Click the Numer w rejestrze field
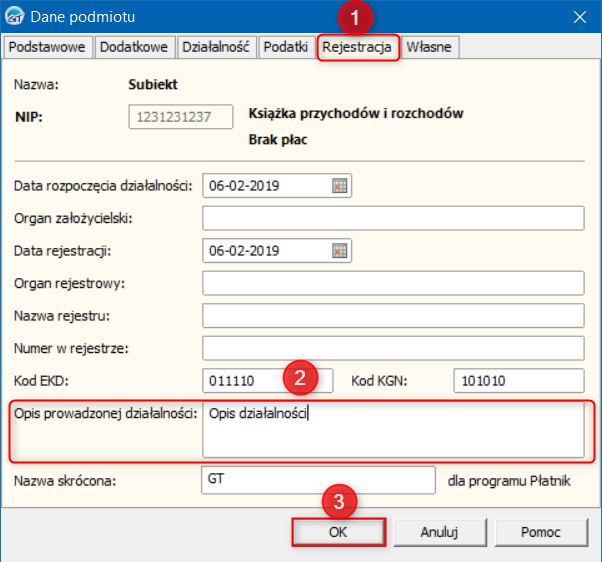Viewport: 602px width, 562px height. [394, 348]
